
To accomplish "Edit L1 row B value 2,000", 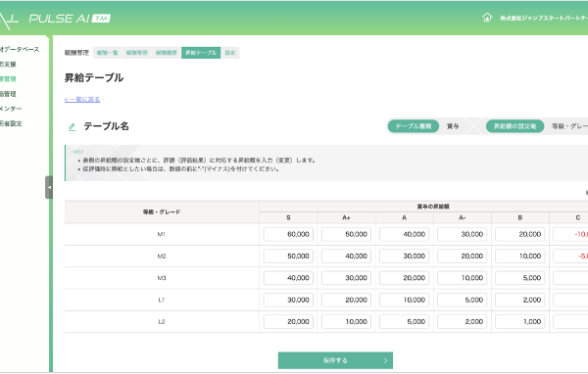I will point(519,300).
